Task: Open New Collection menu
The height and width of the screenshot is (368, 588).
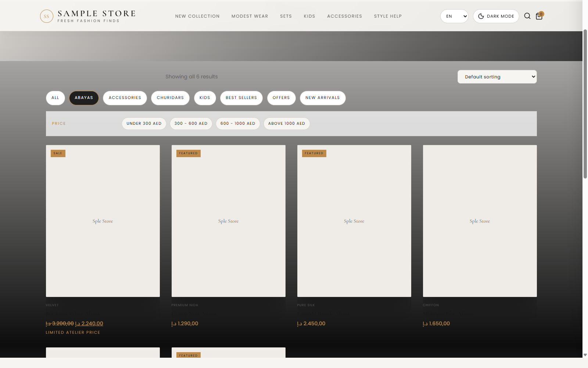Action: [x=197, y=16]
